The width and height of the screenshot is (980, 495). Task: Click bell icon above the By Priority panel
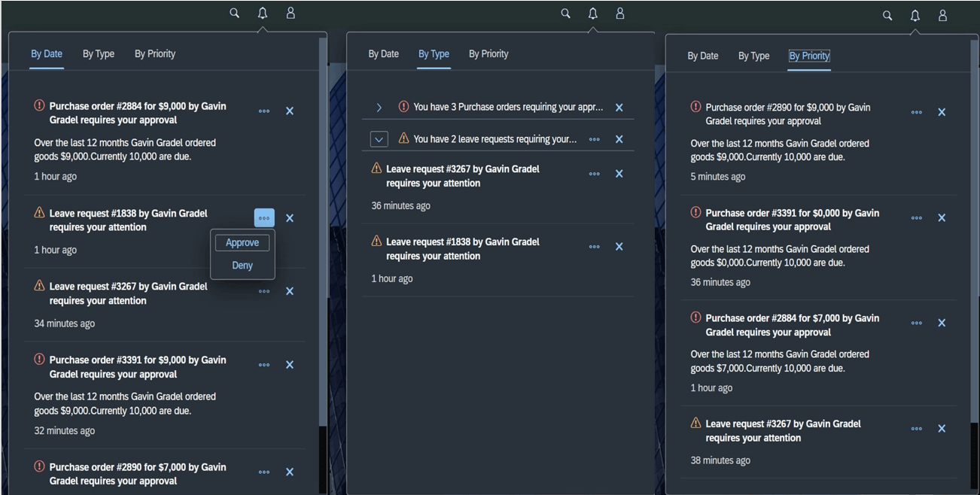click(x=915, y=15)
